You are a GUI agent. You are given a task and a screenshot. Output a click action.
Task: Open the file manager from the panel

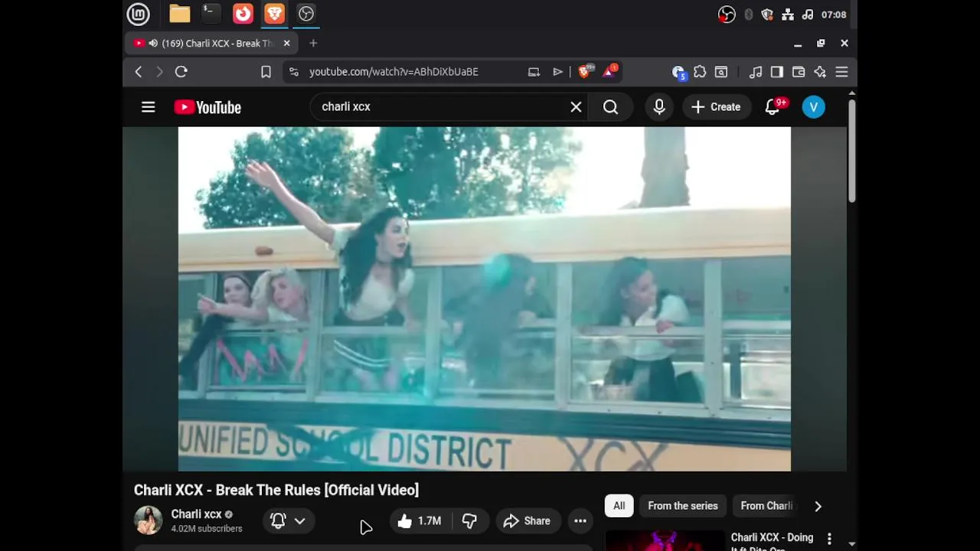tap(179, 14)
